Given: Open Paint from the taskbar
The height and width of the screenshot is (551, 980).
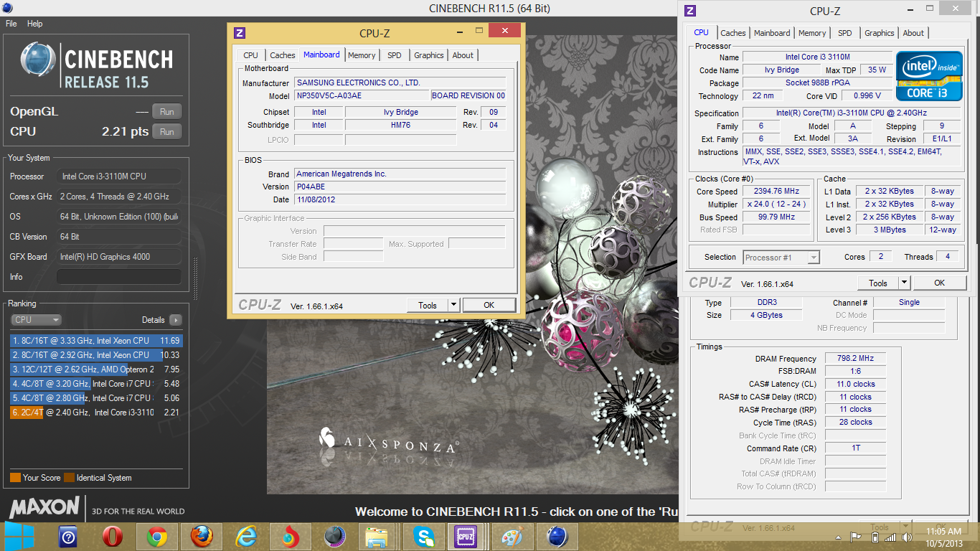Looking at the screenshot, I should click(x=512, y=537).
